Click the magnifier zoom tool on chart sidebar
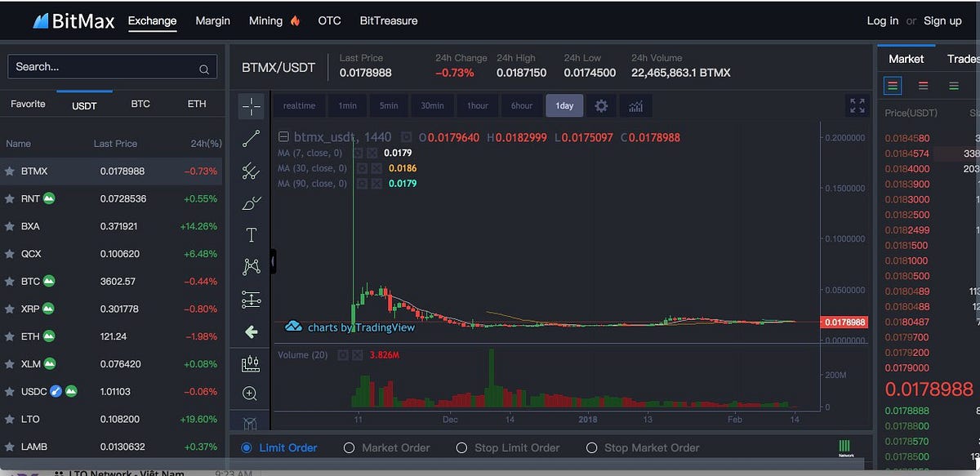The height and width of the screenshot is (476, 980). 251,393
